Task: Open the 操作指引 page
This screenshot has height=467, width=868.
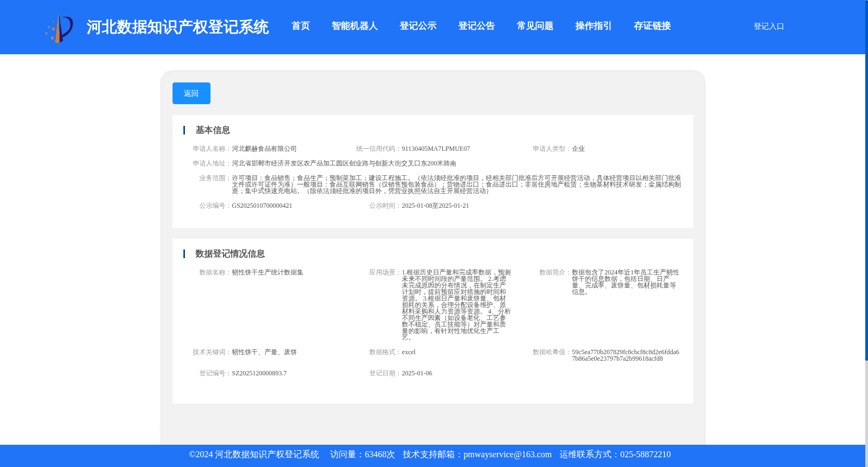Action: (x=593, y=26)
